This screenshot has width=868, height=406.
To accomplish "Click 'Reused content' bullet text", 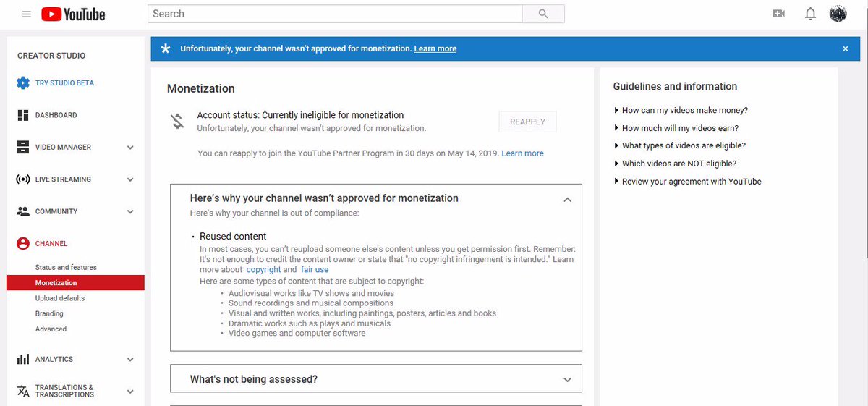I will point(233,237).
